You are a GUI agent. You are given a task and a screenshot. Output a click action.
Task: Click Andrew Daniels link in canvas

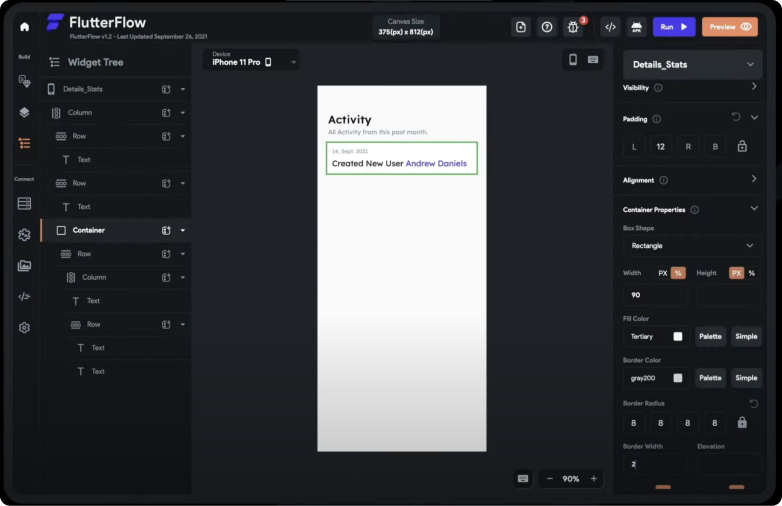[x=436, y=164]
